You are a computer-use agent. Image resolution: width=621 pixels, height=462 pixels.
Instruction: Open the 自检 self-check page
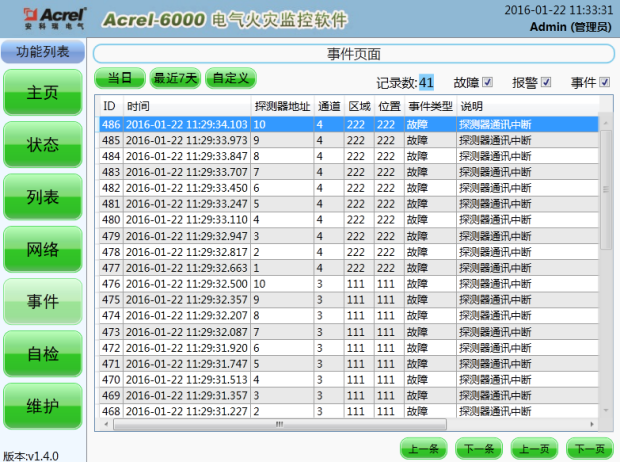point(42,354)
